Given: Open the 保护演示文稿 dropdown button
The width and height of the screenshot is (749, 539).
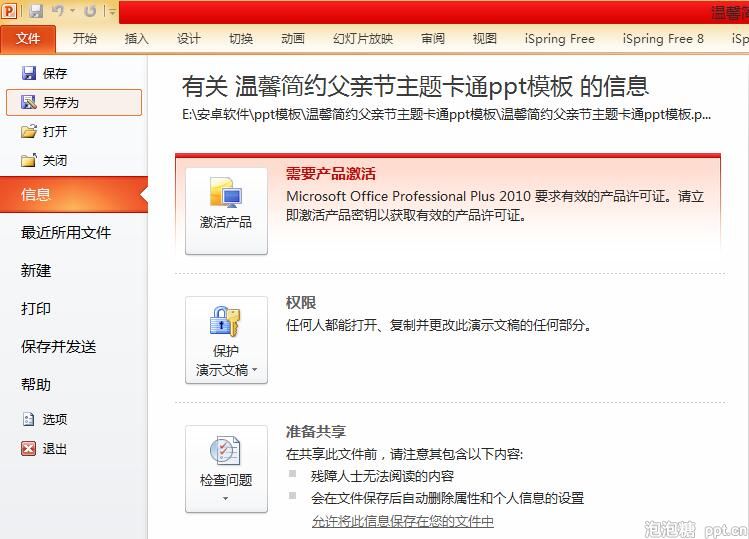Looking at the screenshot, I should point(226,340).
